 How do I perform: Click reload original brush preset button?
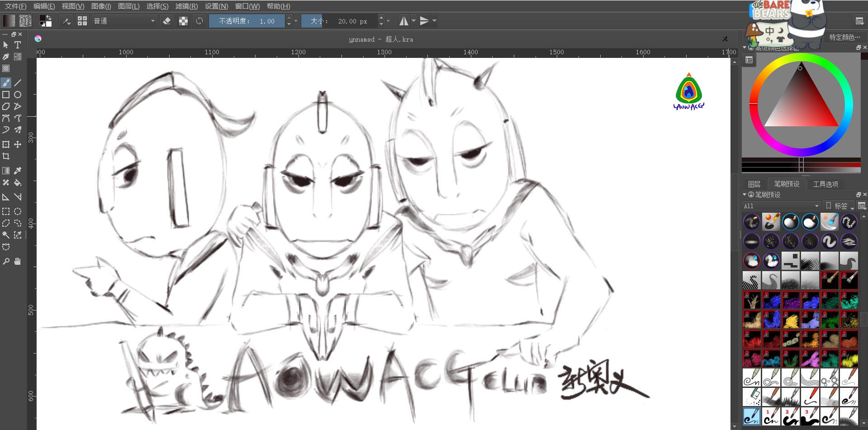tap(199, 21)
